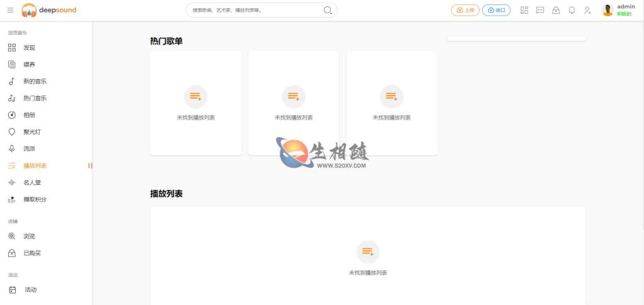Open 发现 in the sidebar
The image size is (644, 305).
click(x=29, y=48)
